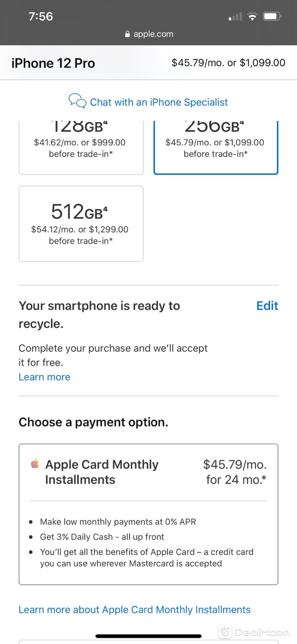
Task: Open Chat with an iPhone Specialist
Action: pos(159,102)
